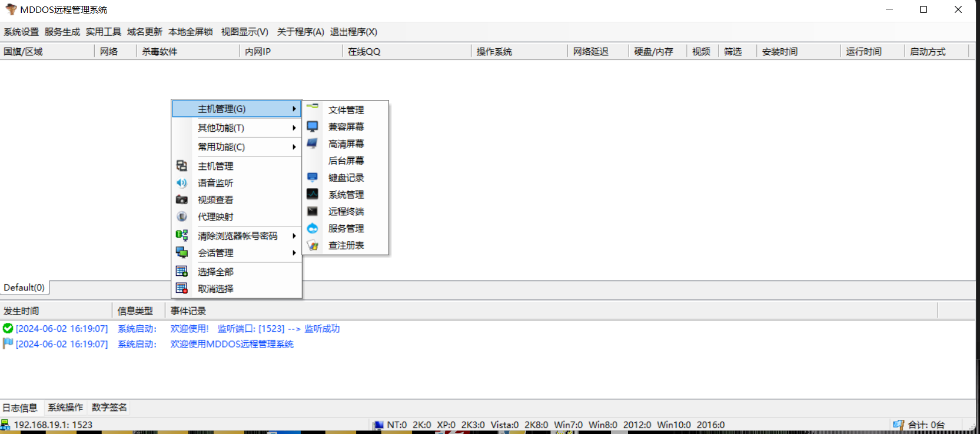Viewport: 980px width, 434px height.
Task: Click the 选择全部 icon
Action: click(x=182, y=271)
